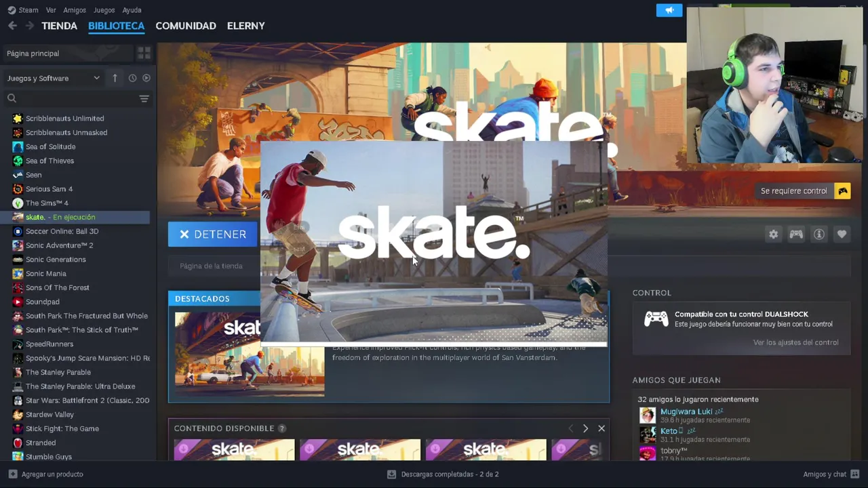The width and height of the screenshot is (868, 488).
Task: Select South Park: The Stick of Truth
Action: (81, 330)
